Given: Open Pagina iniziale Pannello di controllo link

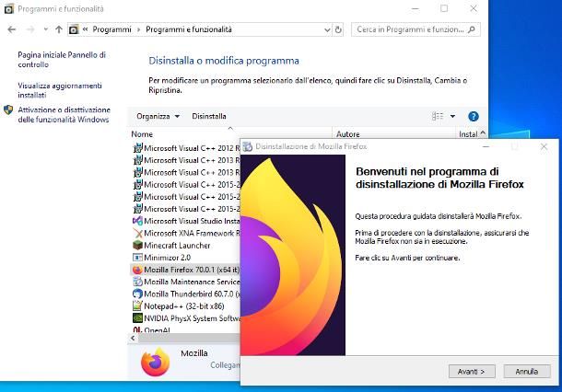Looking at the screenshot, I should [62, 60].
